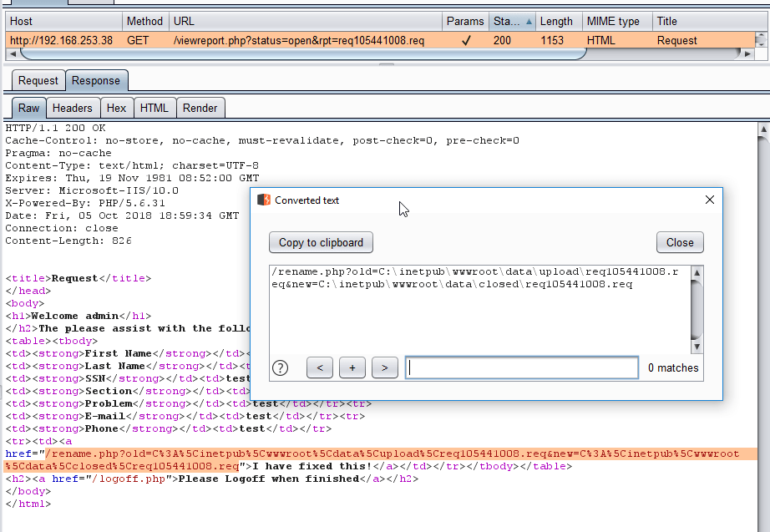Image resolution: width=770 pixels, height=532 pixels.
Task: Close the Converted text dialog with X
Action: [x=710, y=200]
